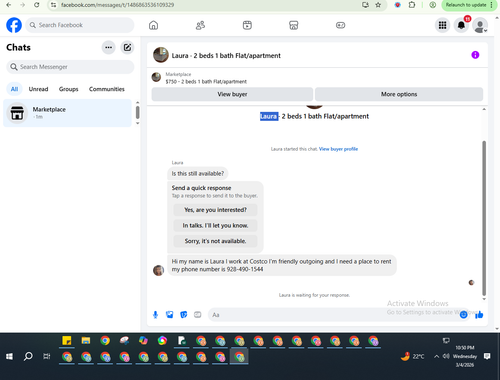Click the More options button
This screenshot has width=500, height=380.
pyautogui.click(x=399, y=94)
